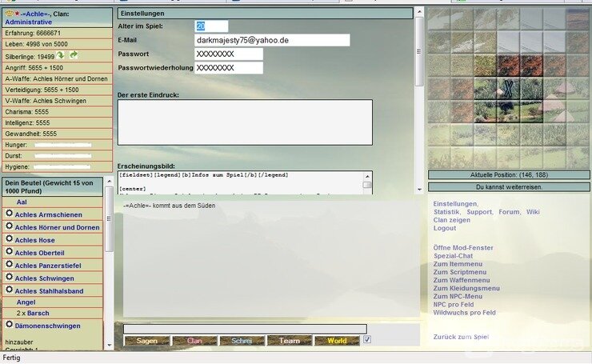Screen dimensions: 592x364
Task: Click the chat message input field
Action: [245, 329]
